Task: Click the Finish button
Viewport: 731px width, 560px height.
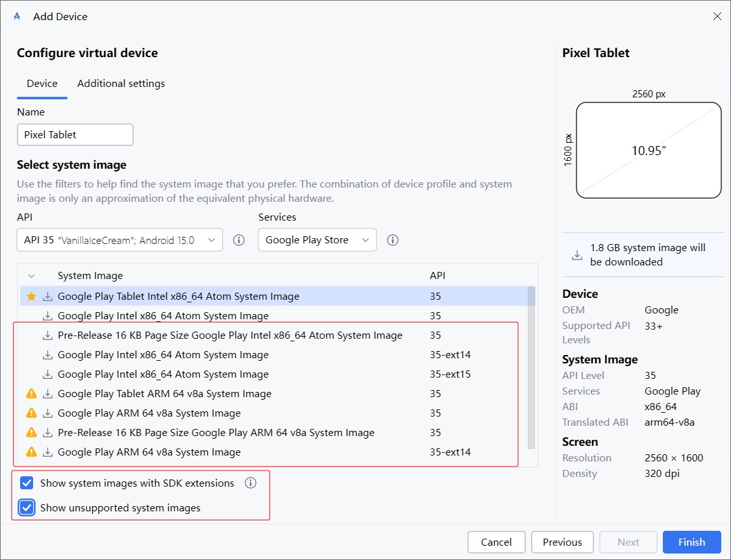Action: 692,542
